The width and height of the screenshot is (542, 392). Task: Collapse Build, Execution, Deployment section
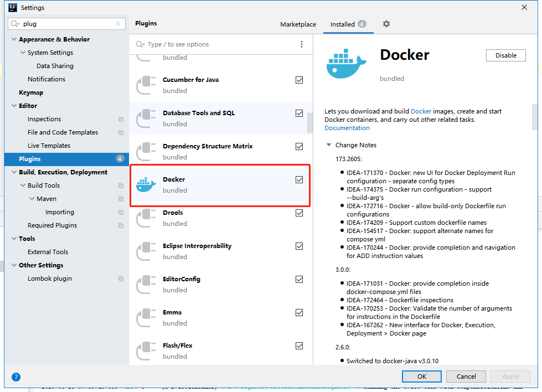[14, 172]
